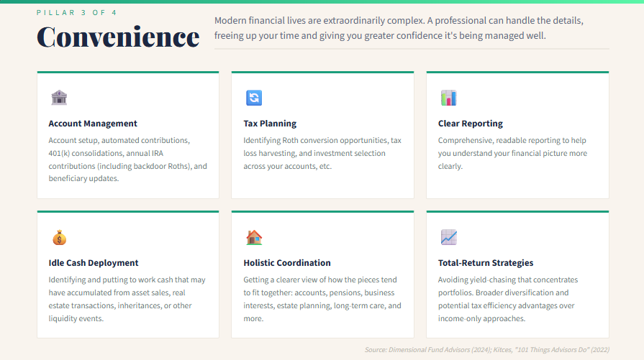This screenshot has width=644, height=360.
Task: Select the Account Management heading
Action: [x=93, y=124]
